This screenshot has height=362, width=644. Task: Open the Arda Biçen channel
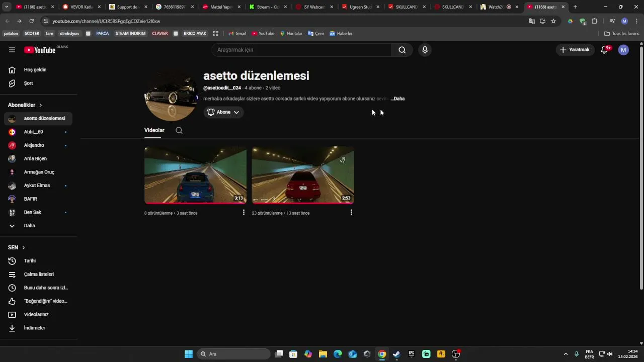[38, 158]
